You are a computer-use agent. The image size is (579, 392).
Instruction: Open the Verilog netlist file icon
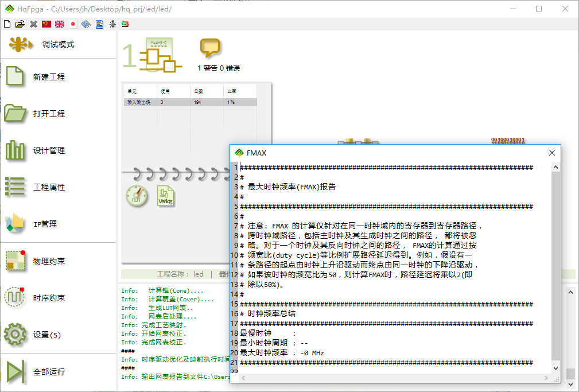(166, 196)
